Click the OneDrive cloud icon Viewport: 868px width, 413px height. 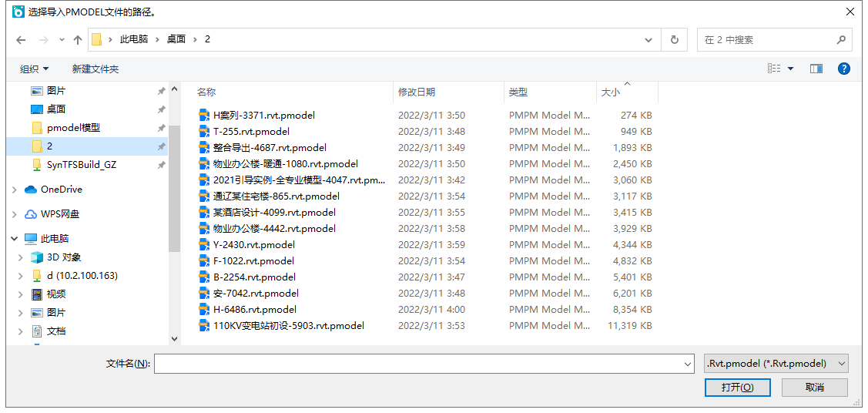[31, 190]
